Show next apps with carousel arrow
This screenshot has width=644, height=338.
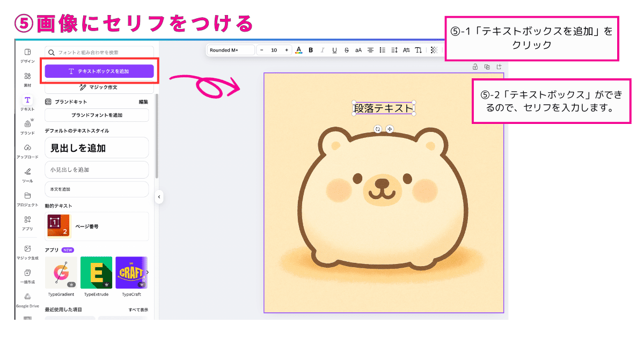pos(148,273)
